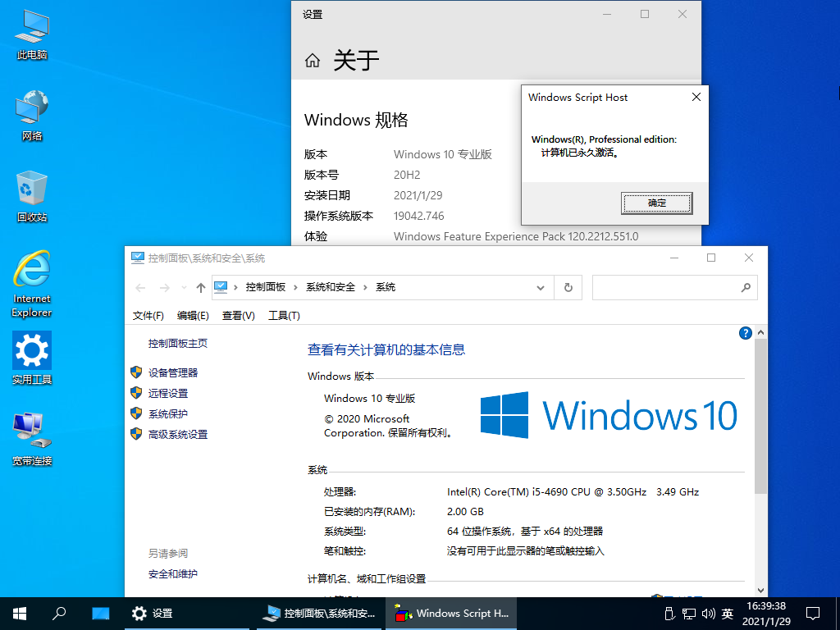Open the network status icon in the tray
This screenshot has width=840, height=630.
coord(687,613)
